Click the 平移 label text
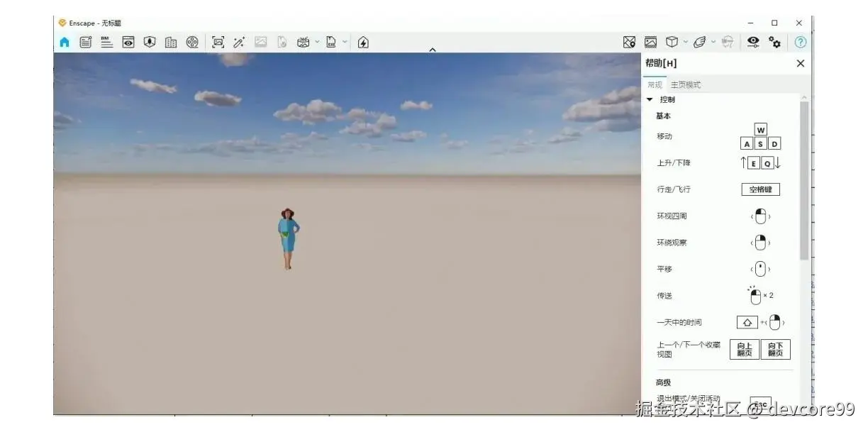 point(664,269)
